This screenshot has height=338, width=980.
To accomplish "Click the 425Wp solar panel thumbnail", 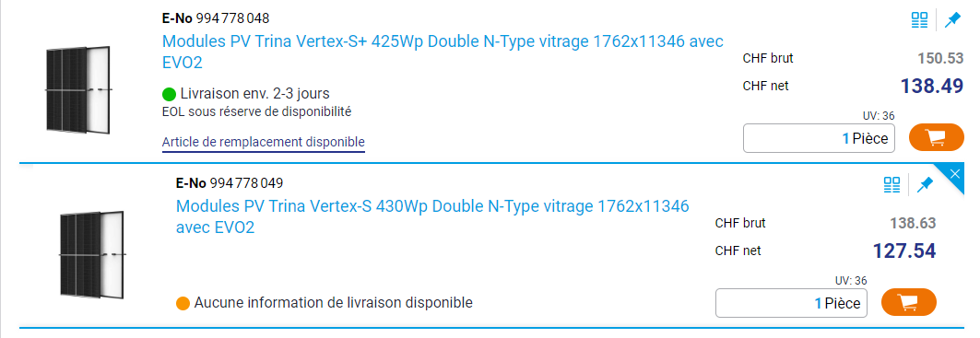I will (77, 88).
